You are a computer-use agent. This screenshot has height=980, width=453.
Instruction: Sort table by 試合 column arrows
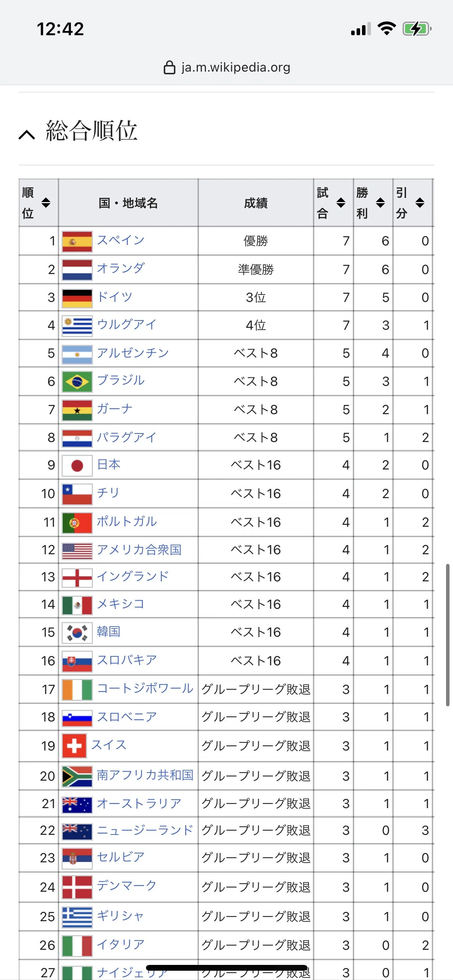(x=341, y=202)
